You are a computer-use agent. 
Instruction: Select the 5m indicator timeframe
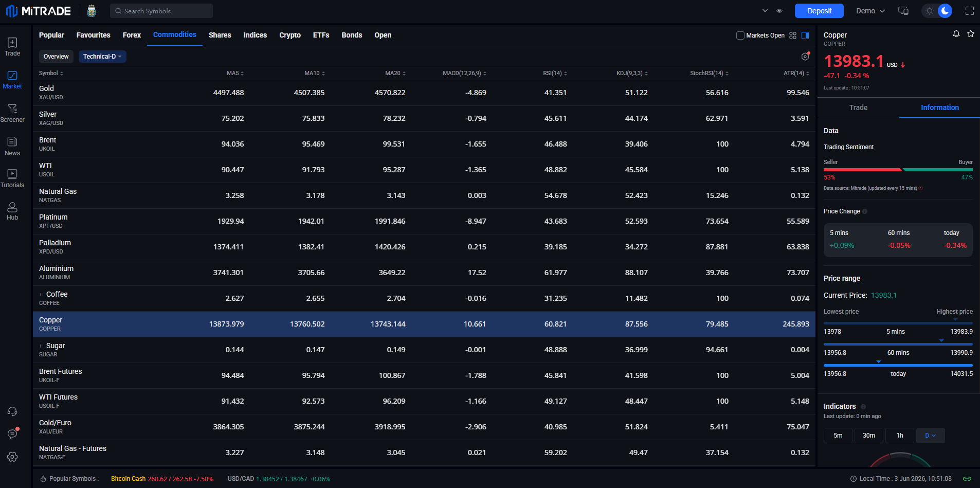[x=838, y=436]
